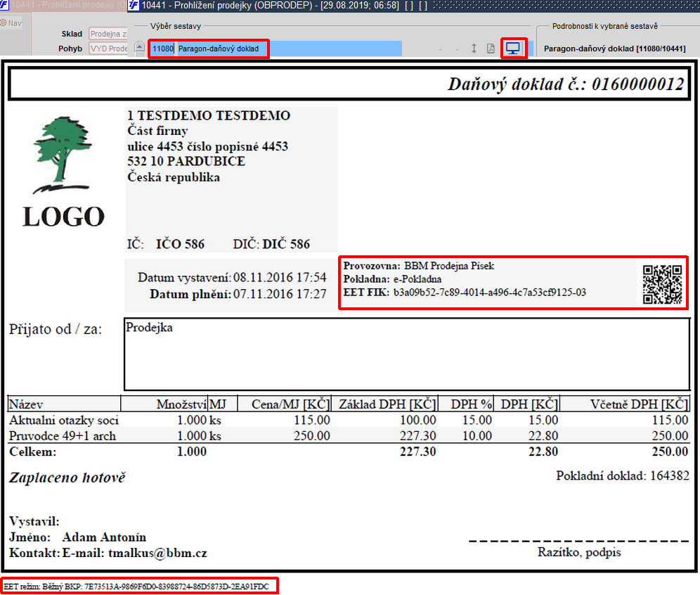Click '532 10 PARDUBICE' address line
The width and height of the screenshot is (700, 595).
[x=186, y=161]
